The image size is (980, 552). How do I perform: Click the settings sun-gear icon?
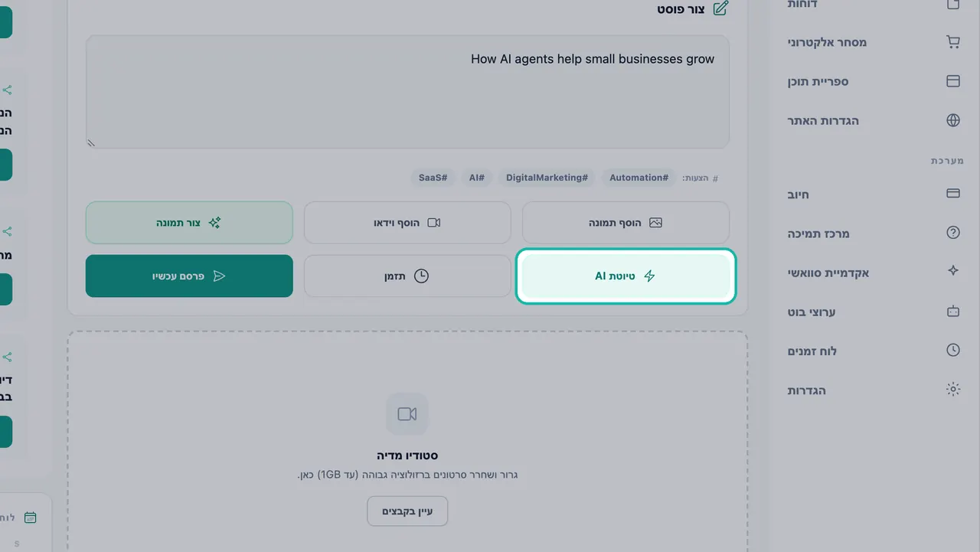953,389
